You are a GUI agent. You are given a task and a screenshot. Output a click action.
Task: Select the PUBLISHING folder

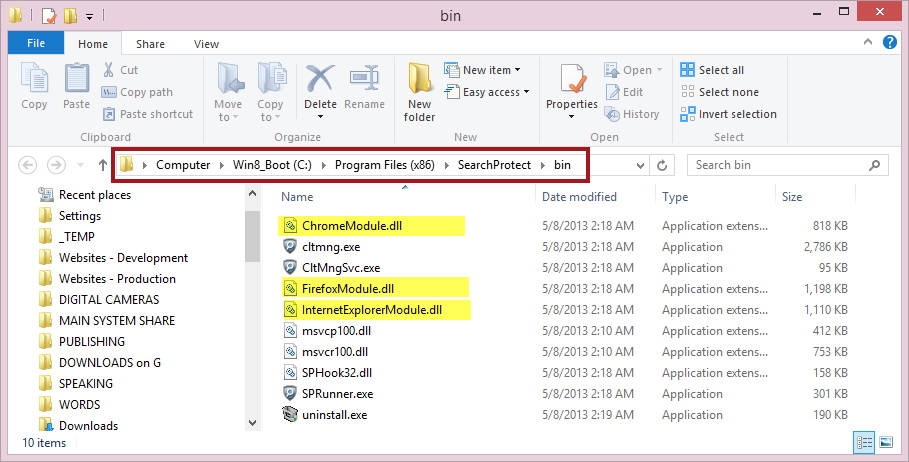coord(81,341)
